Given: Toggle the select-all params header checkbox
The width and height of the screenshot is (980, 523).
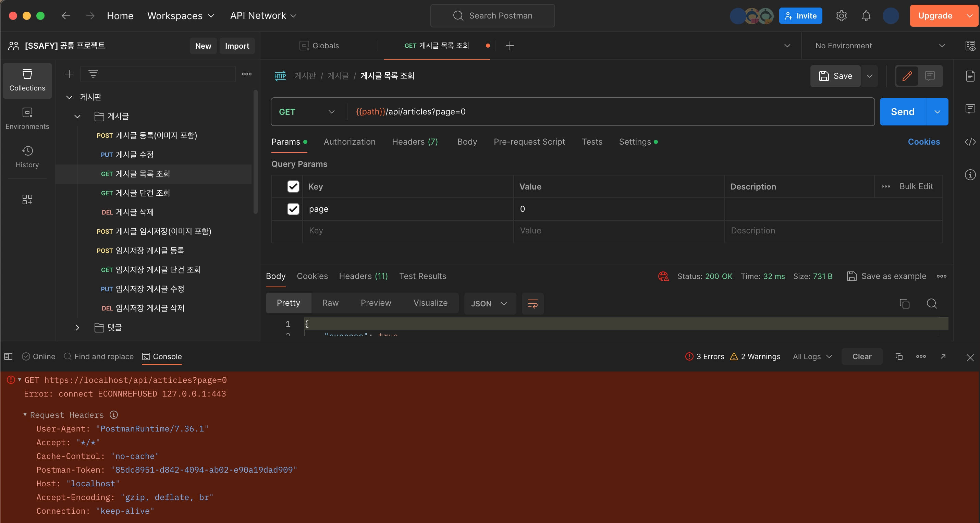Looking at the screenshot, I should pyautogui.click(x=293, y=186).
